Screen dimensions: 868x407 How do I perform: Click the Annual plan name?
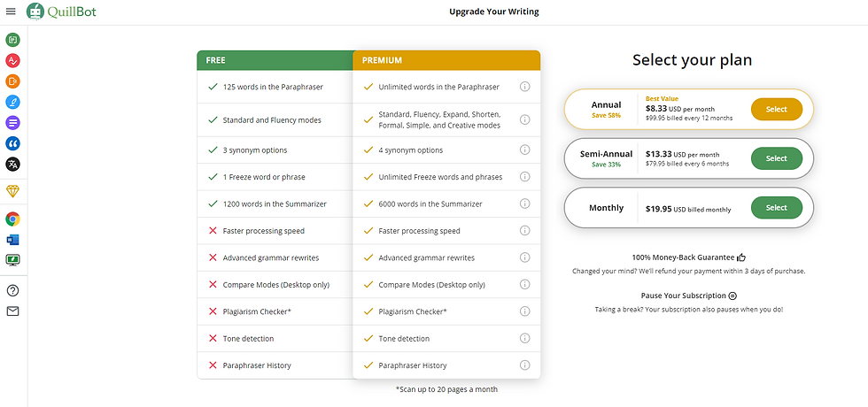[x=606, y=104]
